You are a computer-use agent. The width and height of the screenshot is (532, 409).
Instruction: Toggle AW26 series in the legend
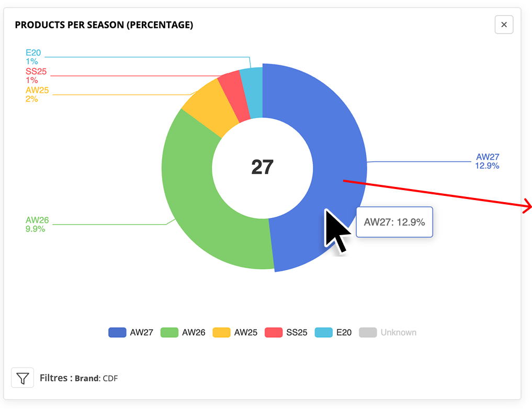183,332
